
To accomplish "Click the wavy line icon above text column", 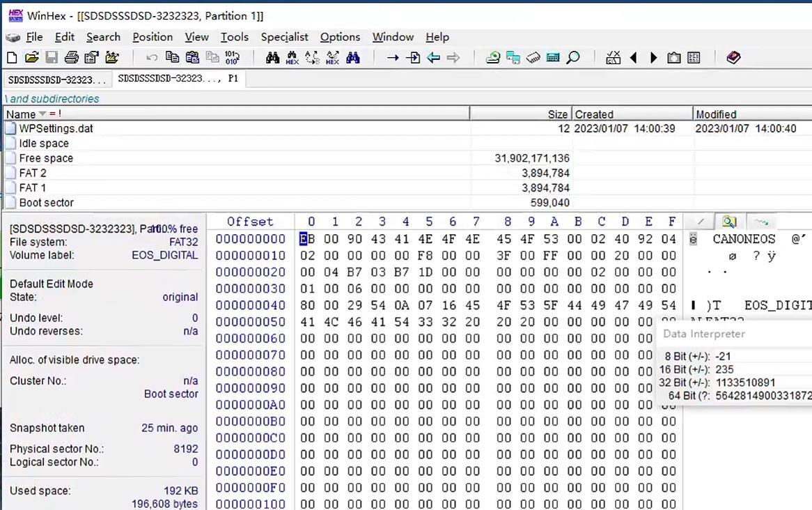I will [x=761, y=222].
